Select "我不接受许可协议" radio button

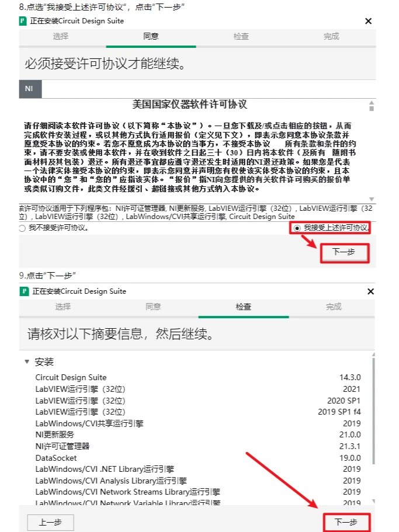[22, 228]
